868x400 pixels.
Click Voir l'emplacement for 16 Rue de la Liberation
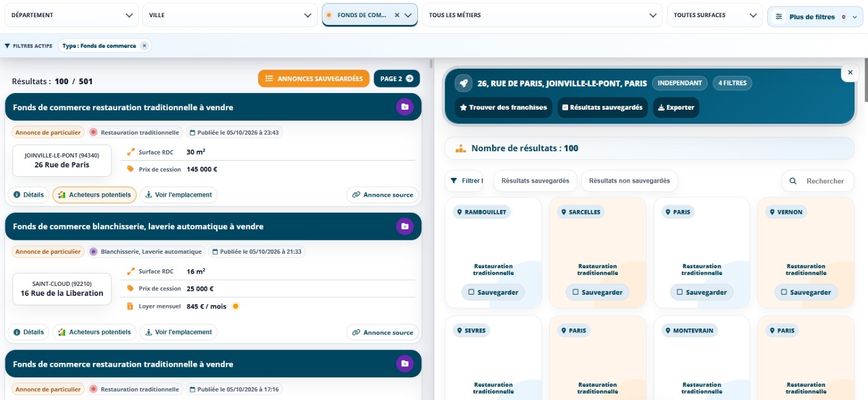[x=178, y=332]
